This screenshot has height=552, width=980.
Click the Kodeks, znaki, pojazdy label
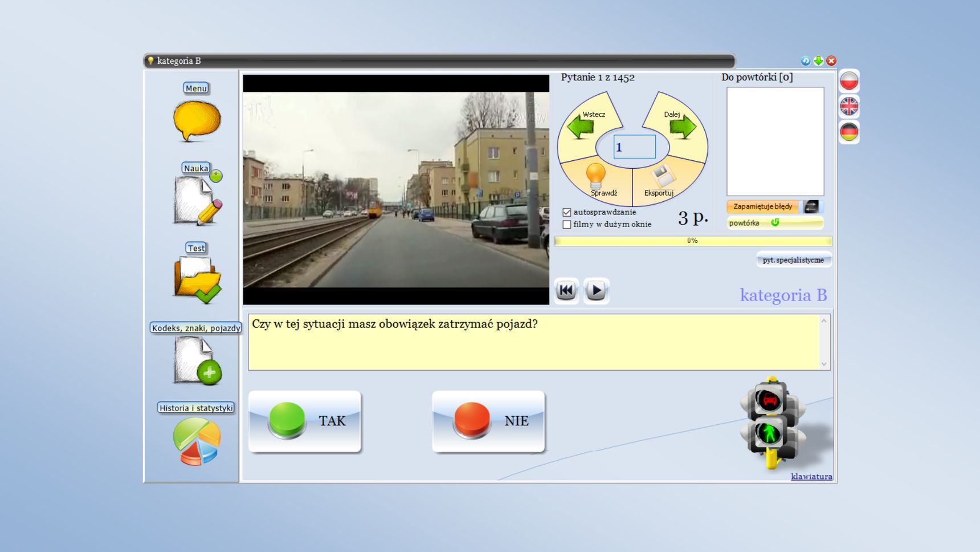click(196, 327)
